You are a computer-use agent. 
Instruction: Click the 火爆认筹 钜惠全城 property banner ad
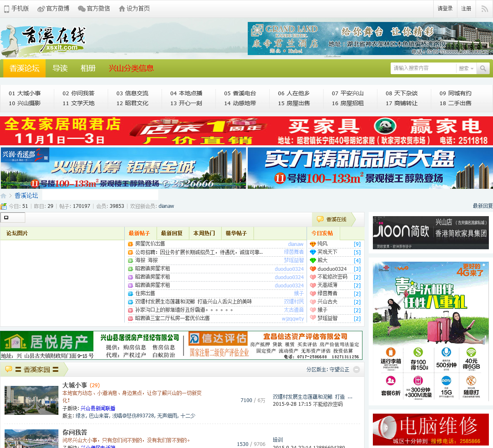(x=123, y=168)
